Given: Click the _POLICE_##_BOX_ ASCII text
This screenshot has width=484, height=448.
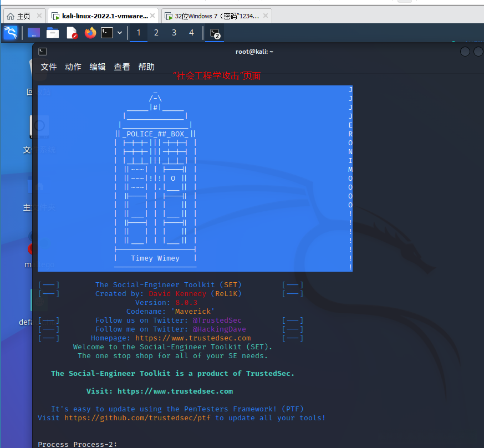Looking at the screenshot, I should point(155,134).
